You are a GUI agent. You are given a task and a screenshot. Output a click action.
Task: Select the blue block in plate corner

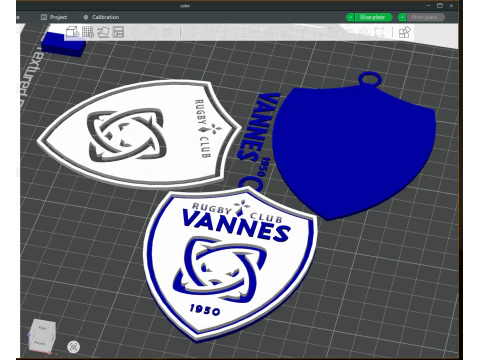pos(63,44)
